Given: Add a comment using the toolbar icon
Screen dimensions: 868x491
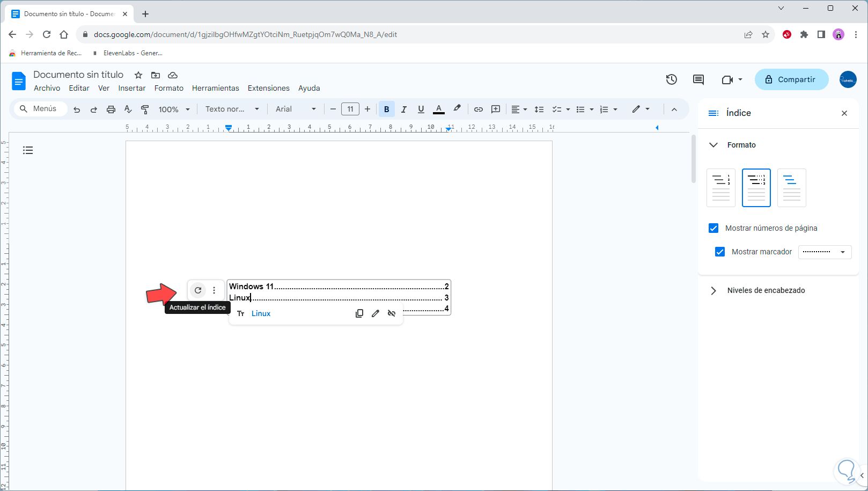Looking at the screenshot, I should (496, 109).
